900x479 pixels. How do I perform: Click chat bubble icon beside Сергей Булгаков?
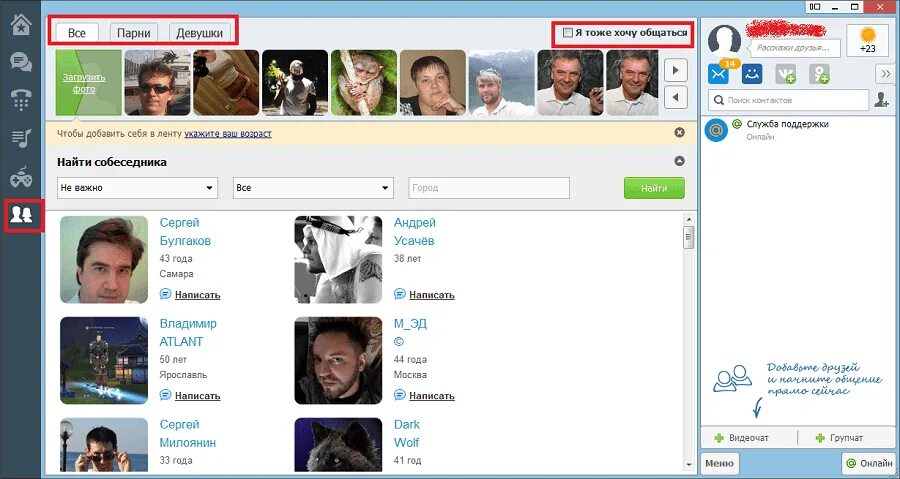pyautogui.click(x=165, y=294)
